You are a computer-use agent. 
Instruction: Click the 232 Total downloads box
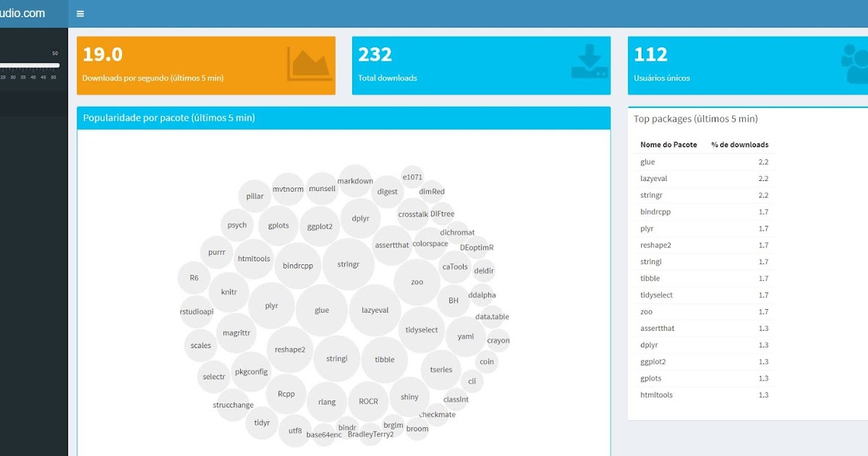tap(481, 64)
